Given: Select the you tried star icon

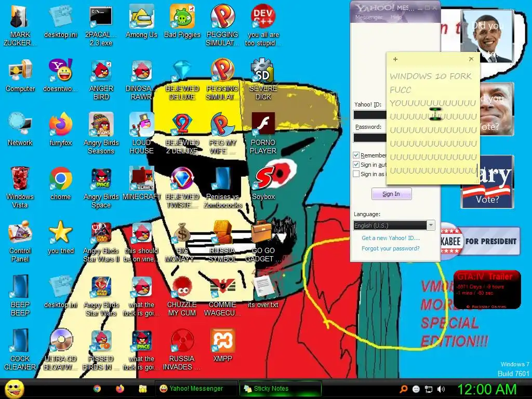Looking at the screenshot, I should [x=61, y=237].
